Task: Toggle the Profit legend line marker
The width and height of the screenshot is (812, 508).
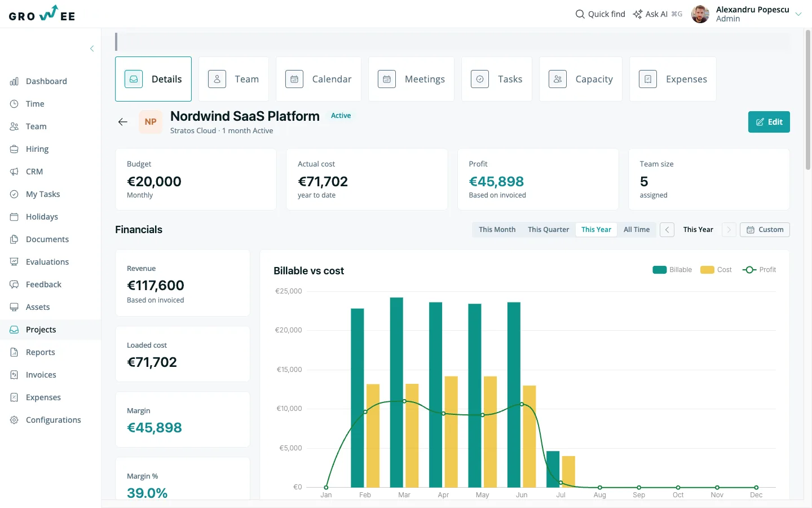Action: point(749,270)
